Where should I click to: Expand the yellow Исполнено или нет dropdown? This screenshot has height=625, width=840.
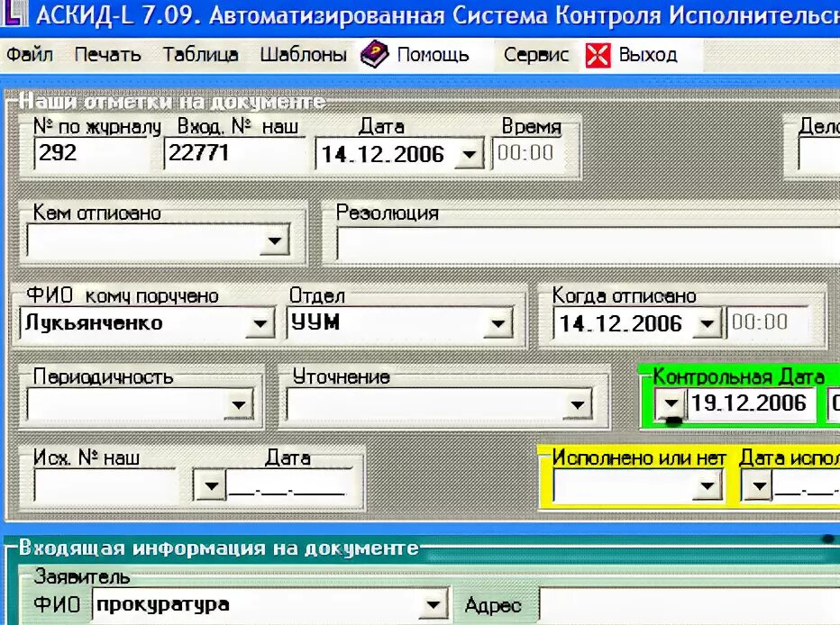pyautogui.click(x=709, y=485)
